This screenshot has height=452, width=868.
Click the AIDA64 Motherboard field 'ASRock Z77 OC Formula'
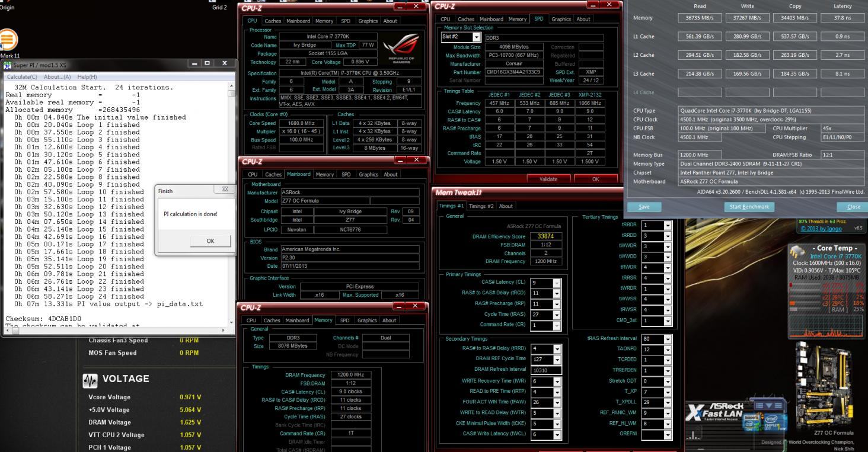click(x=771, y=181)
